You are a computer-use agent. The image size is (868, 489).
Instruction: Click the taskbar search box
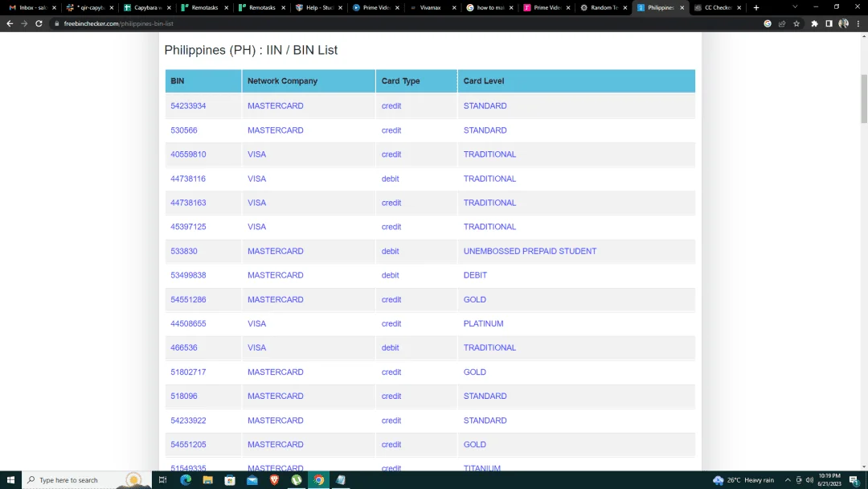[x=86, y=480]
